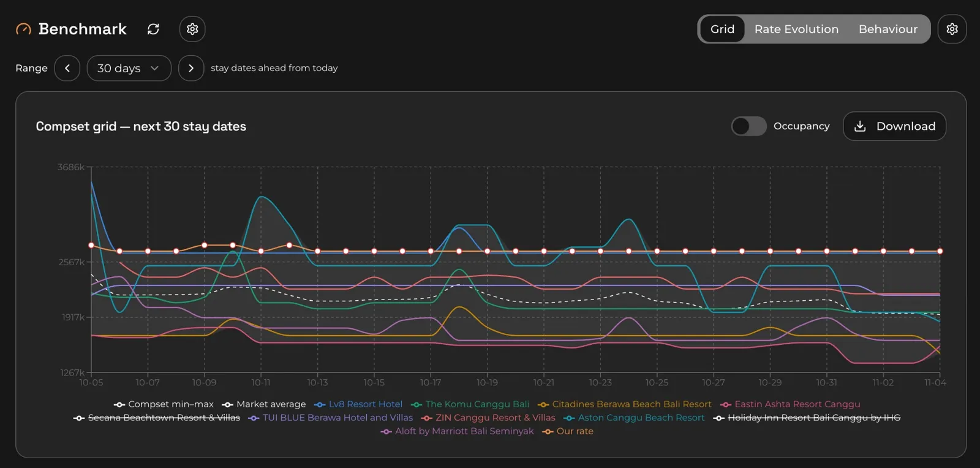
Task: Click 'Compset grid — next 30 stay dates' heading
Action: [x=141, y=126]
